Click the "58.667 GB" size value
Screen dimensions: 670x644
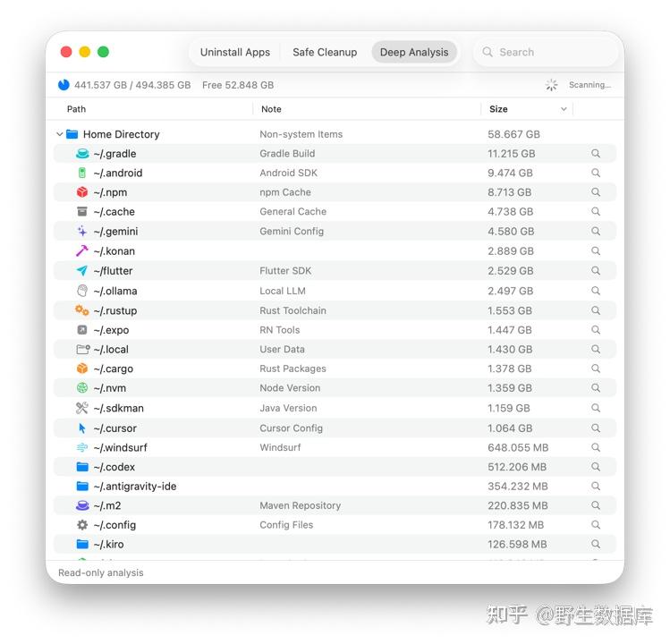(x=513, y=134)
